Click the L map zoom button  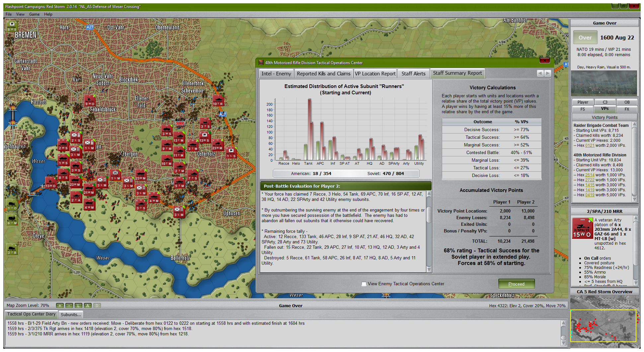click(78, 306)
